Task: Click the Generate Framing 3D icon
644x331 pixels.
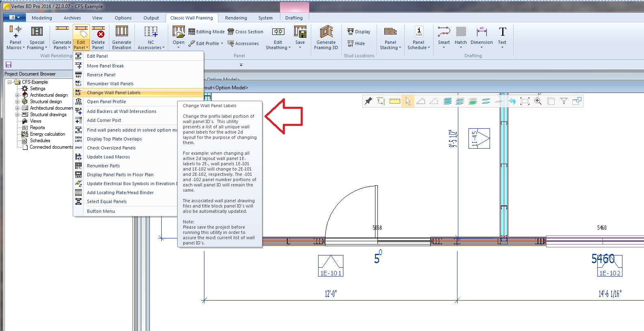Action: [326, 37]
